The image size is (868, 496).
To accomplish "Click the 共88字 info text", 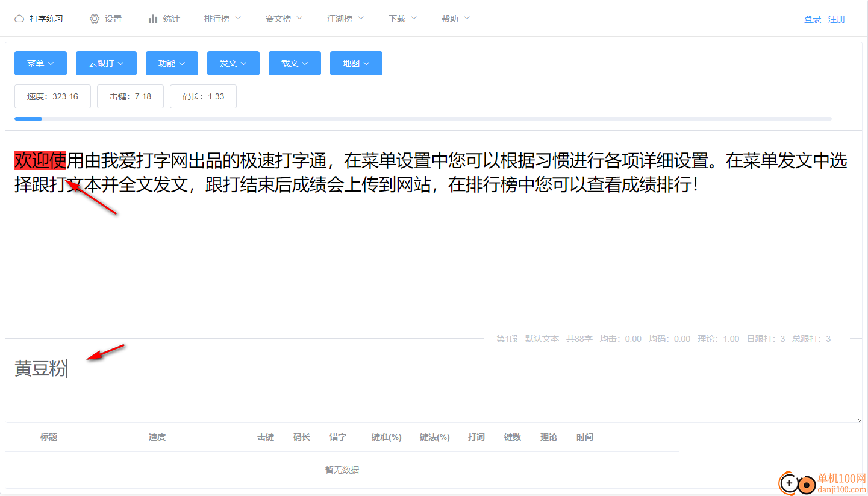I will 579,339.
